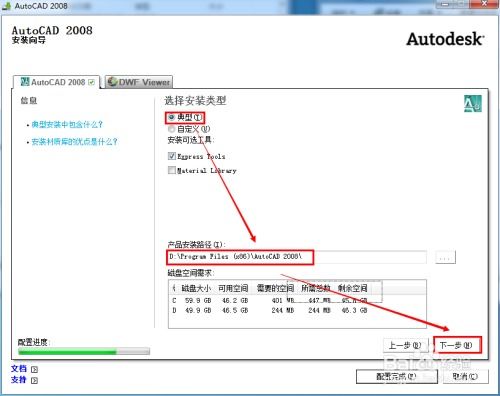Viewport: 500px width, 396px height.
Task: Click the green check icon on AutoCAD 2008 tab
Action: 92,82
